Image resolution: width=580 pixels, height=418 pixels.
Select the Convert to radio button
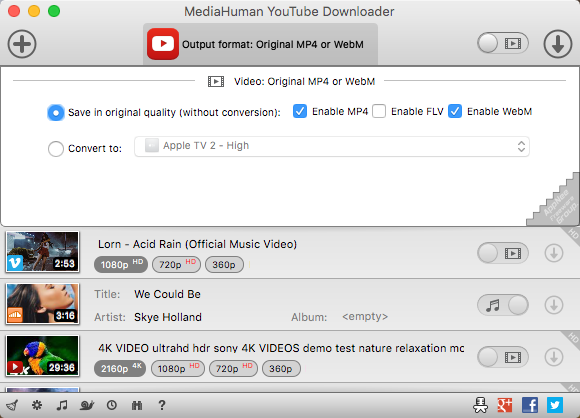(56, 149)
